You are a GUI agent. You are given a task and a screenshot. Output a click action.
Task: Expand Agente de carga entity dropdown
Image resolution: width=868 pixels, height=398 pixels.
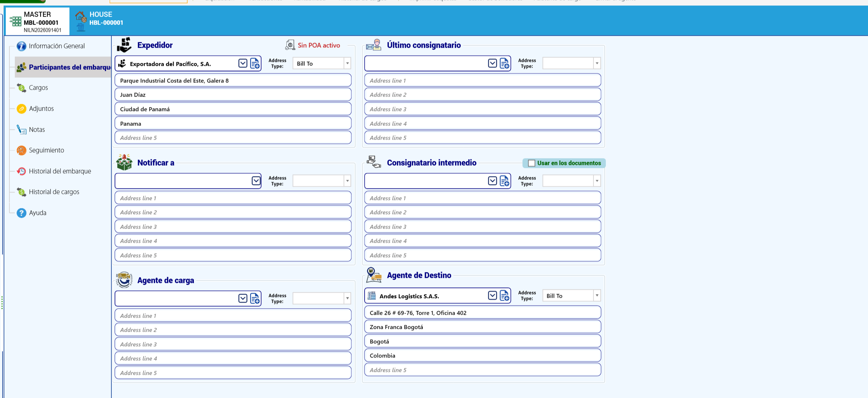click(243, 298)
